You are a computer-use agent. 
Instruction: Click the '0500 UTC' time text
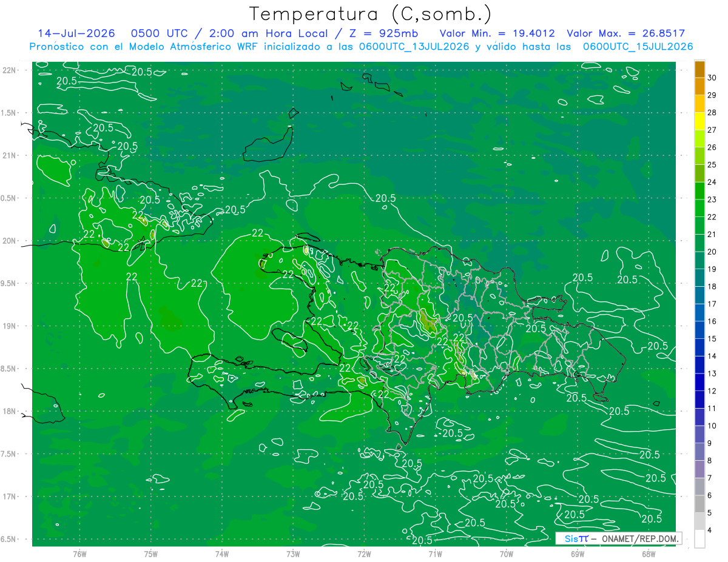(160, 33)
